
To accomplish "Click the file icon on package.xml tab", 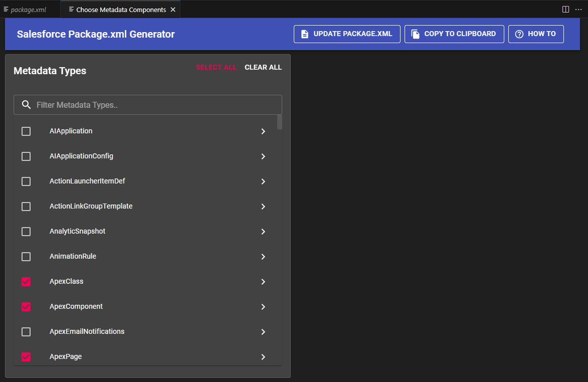I will [x=6, y=10].
